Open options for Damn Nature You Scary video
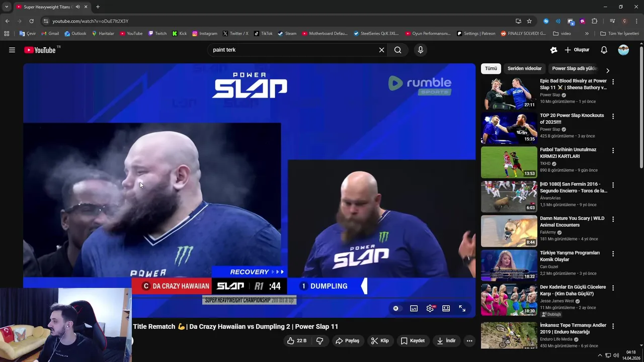This screenshot has height=362, width=644. point(613,219)
